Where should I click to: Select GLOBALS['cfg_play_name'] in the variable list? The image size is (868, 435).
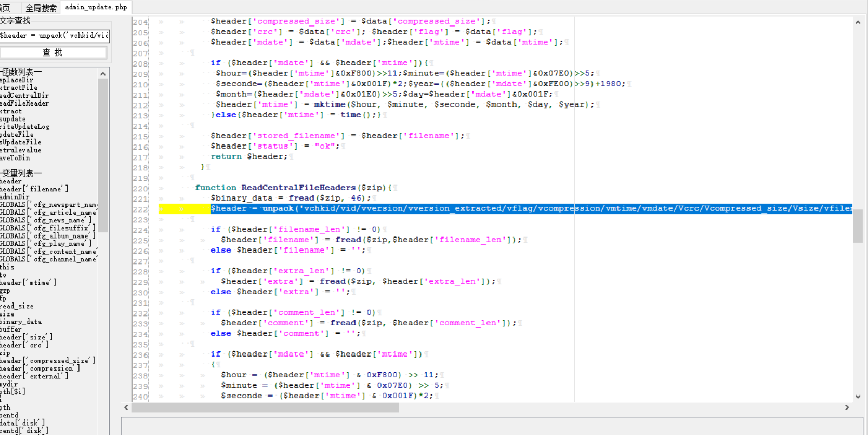46,244
